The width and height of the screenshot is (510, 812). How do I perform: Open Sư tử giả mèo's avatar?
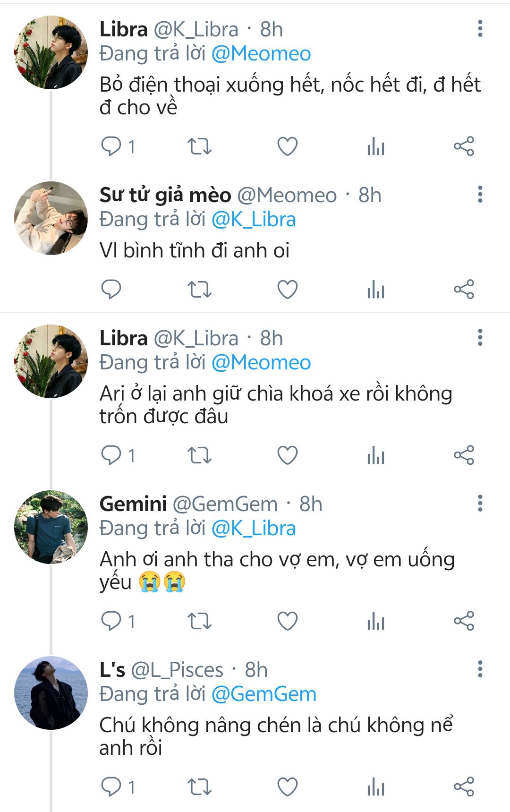coord(51,218)
